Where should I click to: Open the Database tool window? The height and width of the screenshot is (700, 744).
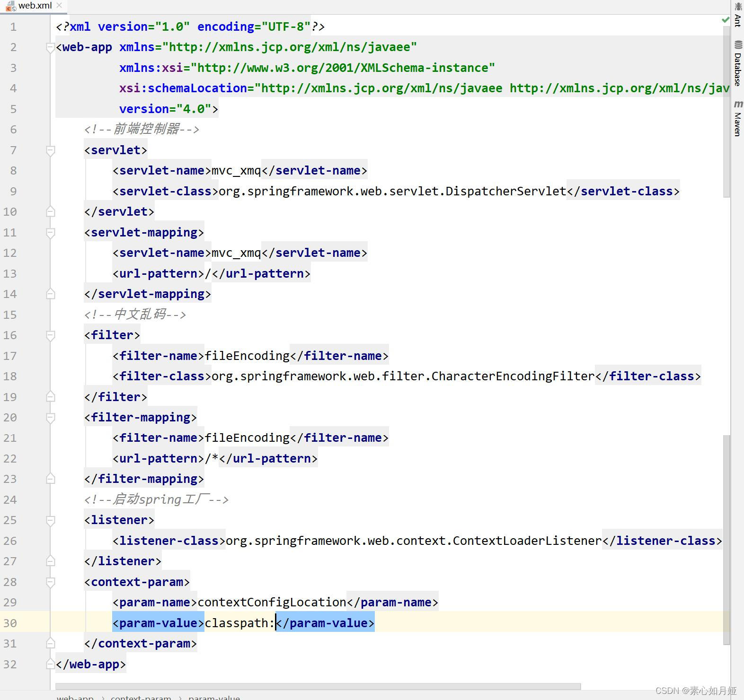tap(738, 63)
